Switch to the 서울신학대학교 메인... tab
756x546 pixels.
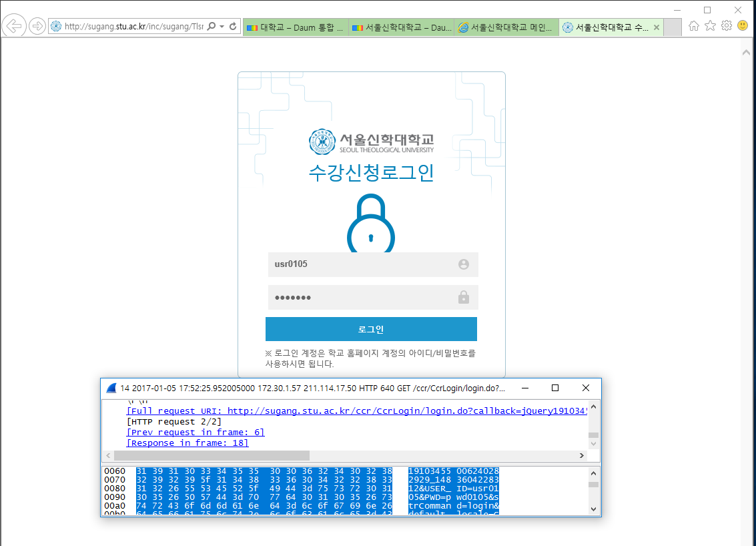point(506,27)
